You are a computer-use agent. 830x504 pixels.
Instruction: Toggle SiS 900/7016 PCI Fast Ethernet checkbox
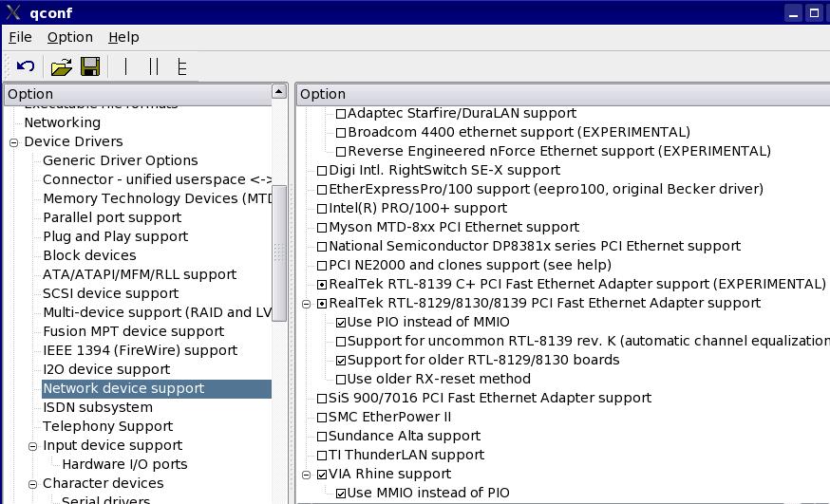pos(322,399)
